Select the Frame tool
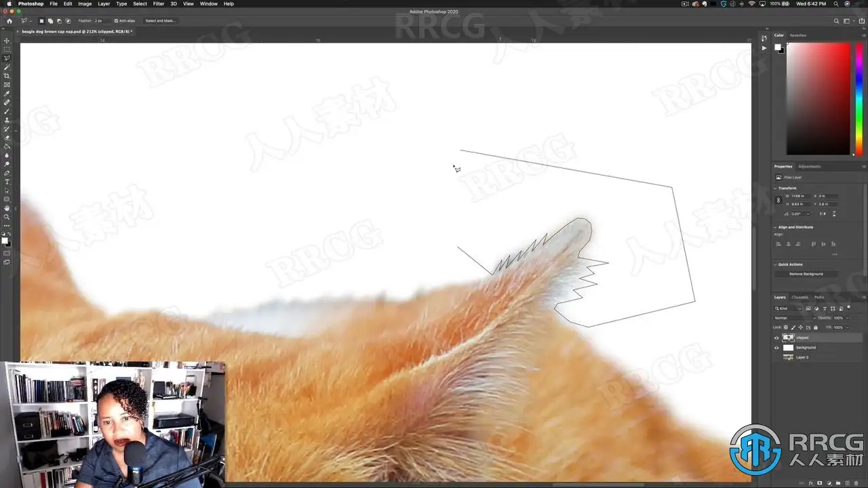Viewport: 868px width, 488px height. (x=7, y=85)
